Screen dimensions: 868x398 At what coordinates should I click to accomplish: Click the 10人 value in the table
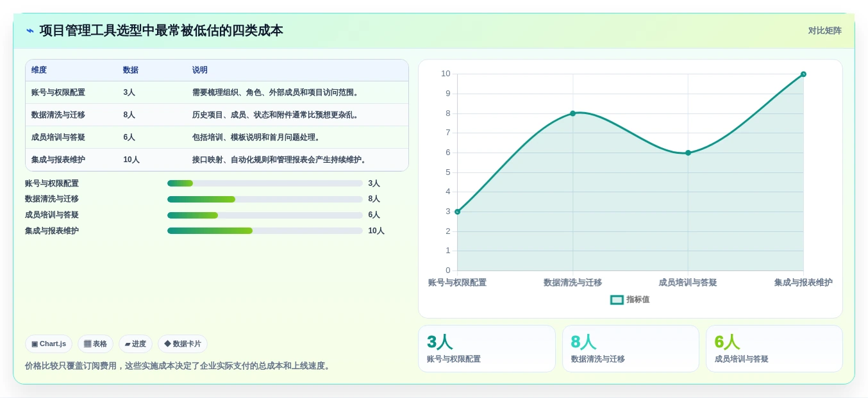pyautogui.click(x=131, y=160)
